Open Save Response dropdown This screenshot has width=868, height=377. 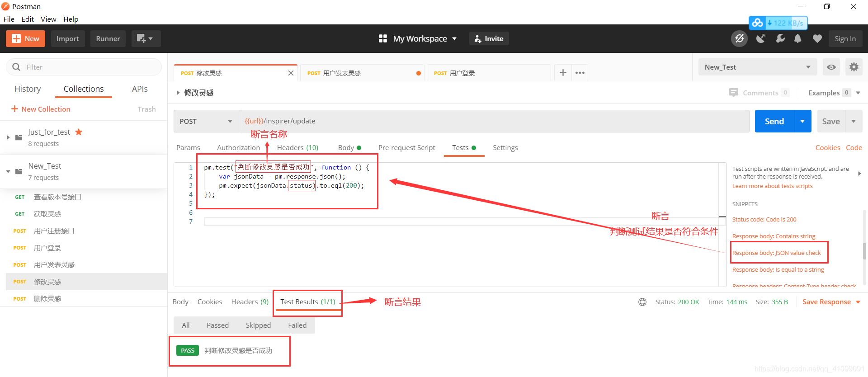click(x=831, y=302)
